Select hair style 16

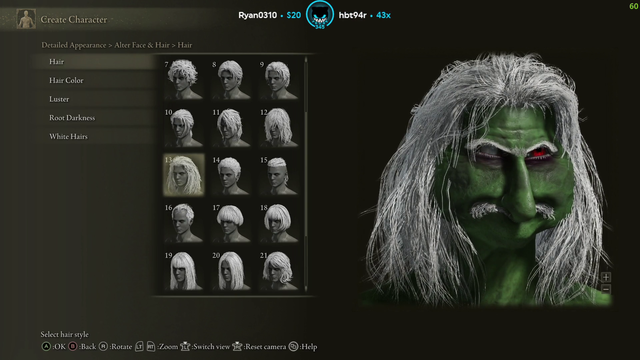click(x=183, y=223)
